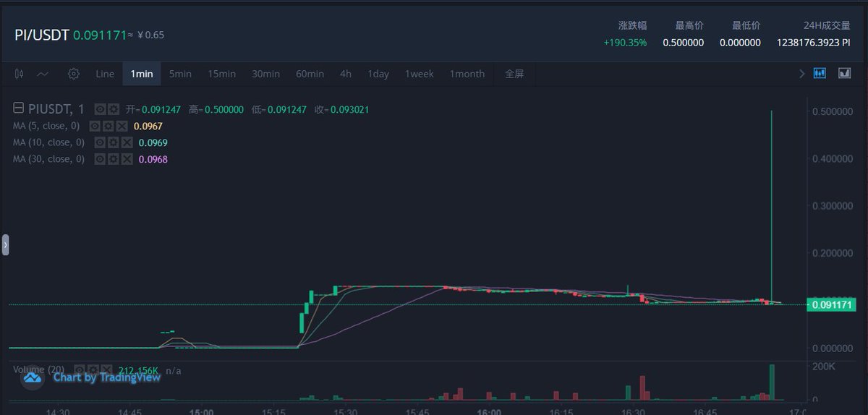Click the 24H volume 1238176.3923 PI

coord(813,43)
